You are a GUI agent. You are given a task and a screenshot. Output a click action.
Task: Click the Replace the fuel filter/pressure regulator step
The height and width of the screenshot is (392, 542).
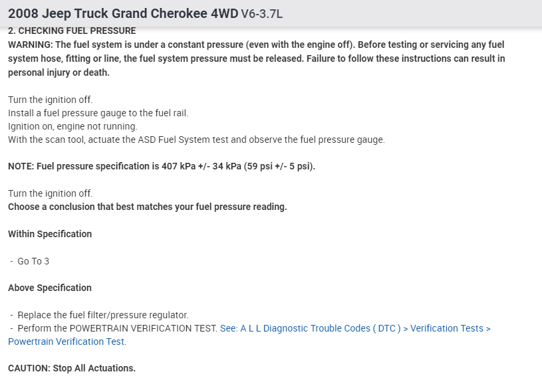point(103,315)
